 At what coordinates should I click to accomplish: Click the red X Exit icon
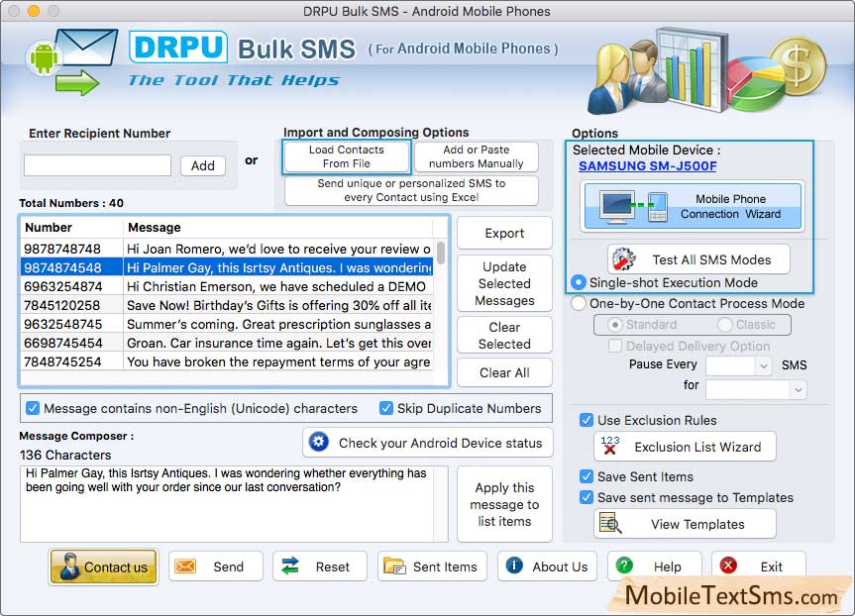[x=728, y=565]
